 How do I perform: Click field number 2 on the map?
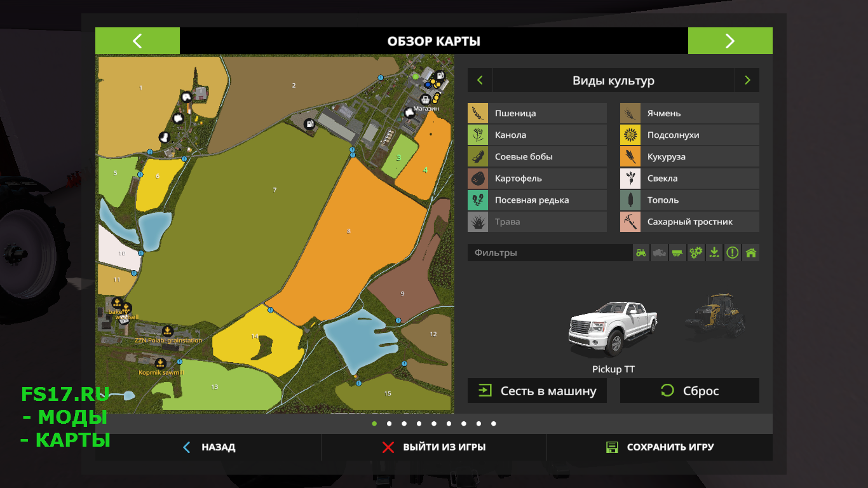click(294, 85)
